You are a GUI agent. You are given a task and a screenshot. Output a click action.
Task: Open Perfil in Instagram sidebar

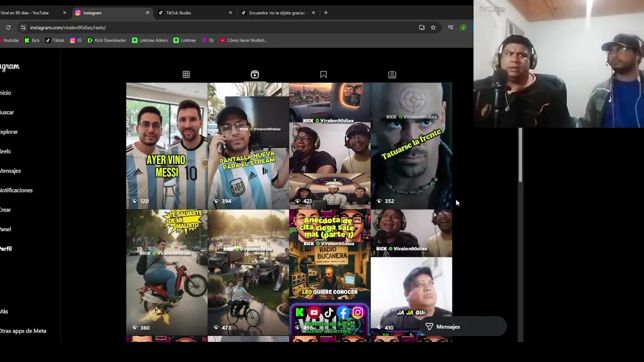point(6,249)
